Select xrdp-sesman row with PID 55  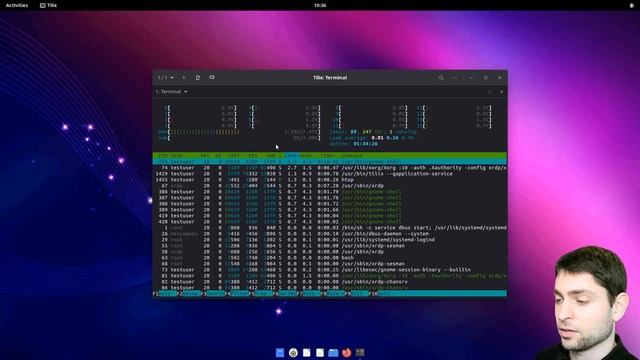point(330,246)
